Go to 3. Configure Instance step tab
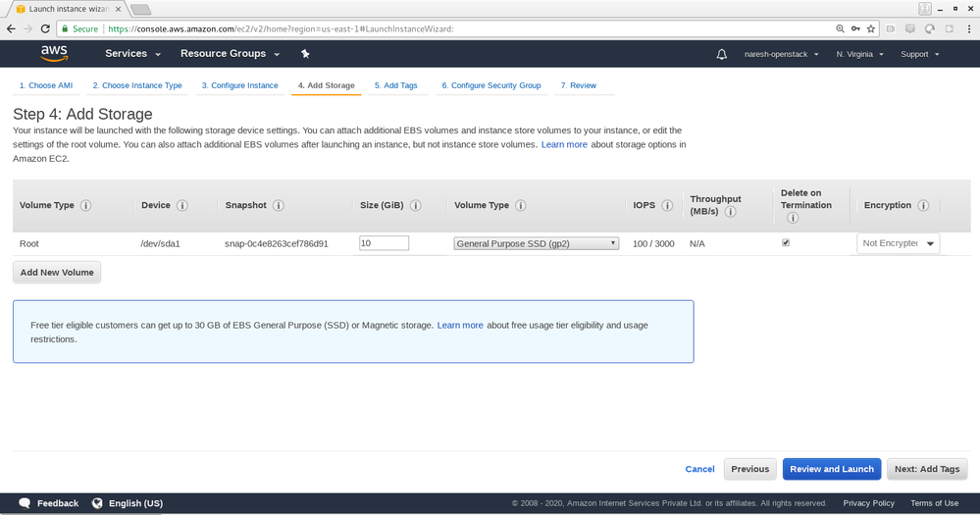980x515 pixels. coord(239,85)
